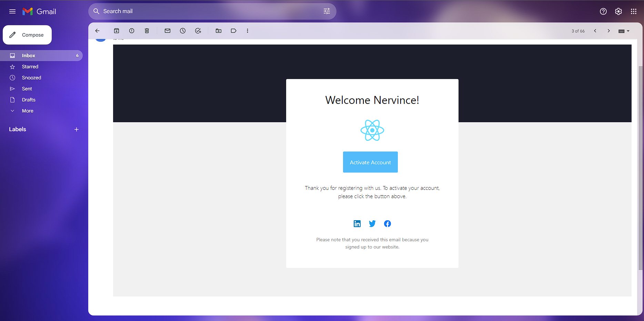
Task: Open the Google apps grid
Action: coord(634,11)
